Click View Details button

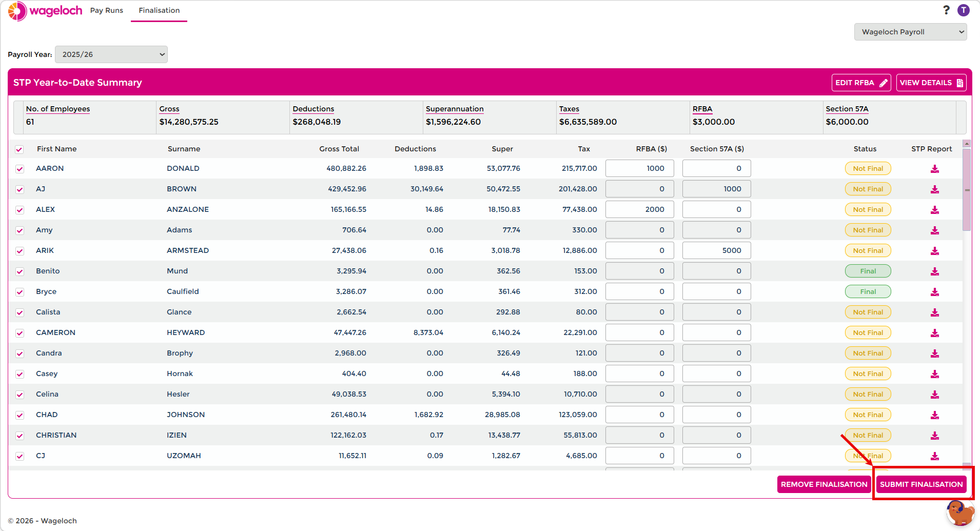click(x=931, y=83)
